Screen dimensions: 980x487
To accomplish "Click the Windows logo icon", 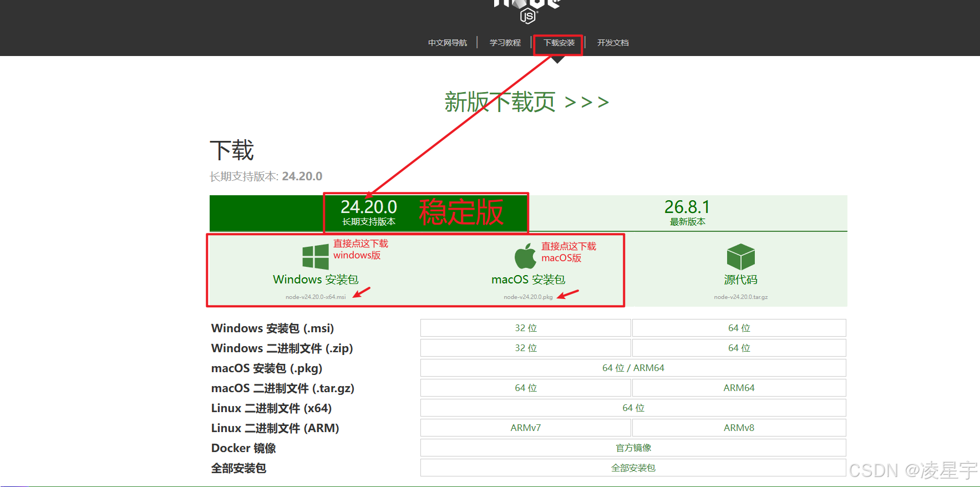I will pyautogui.click(x=316, y=257).
